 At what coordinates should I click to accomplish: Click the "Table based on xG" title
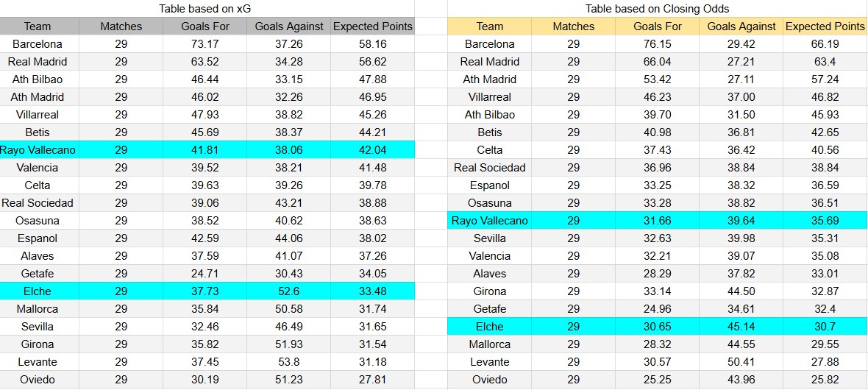[x=205, y=9]
